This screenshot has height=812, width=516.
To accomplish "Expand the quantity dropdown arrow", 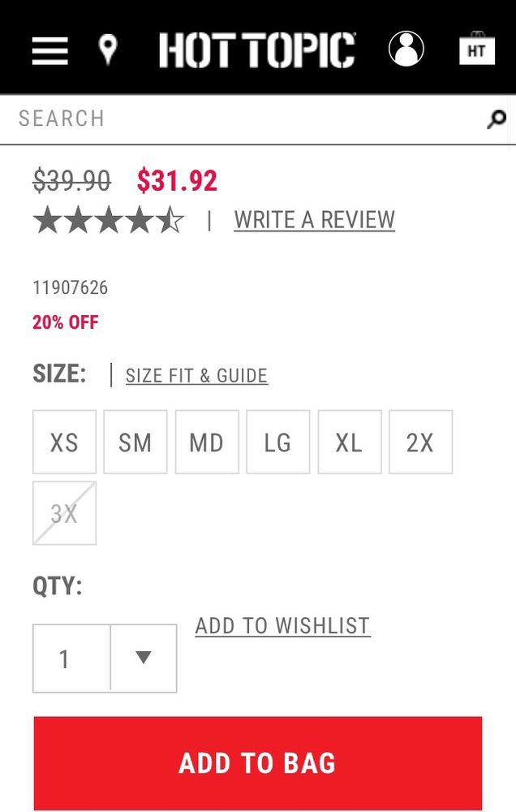I will pos(144,658).
